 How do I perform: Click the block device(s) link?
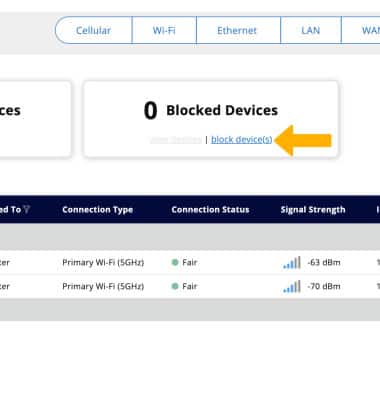pyautogui.click(x=242, y=139)
